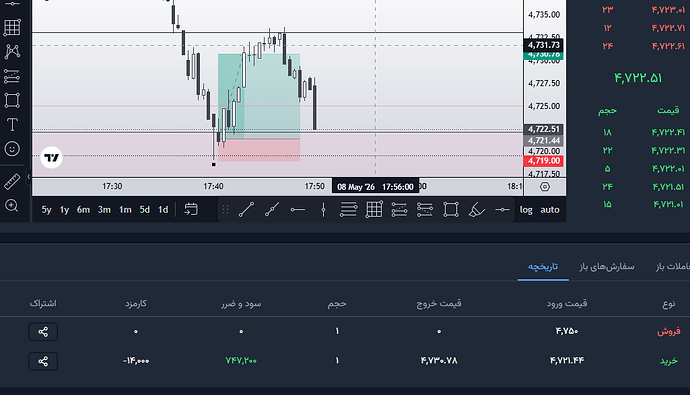Grab the favorites toolbar drag handle

coord(225,210)
